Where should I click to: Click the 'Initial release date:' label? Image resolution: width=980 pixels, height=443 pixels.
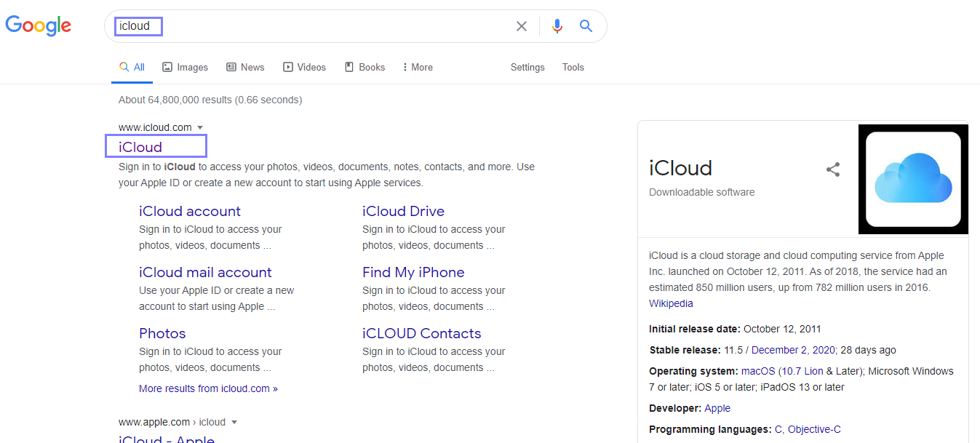point(695,329)
